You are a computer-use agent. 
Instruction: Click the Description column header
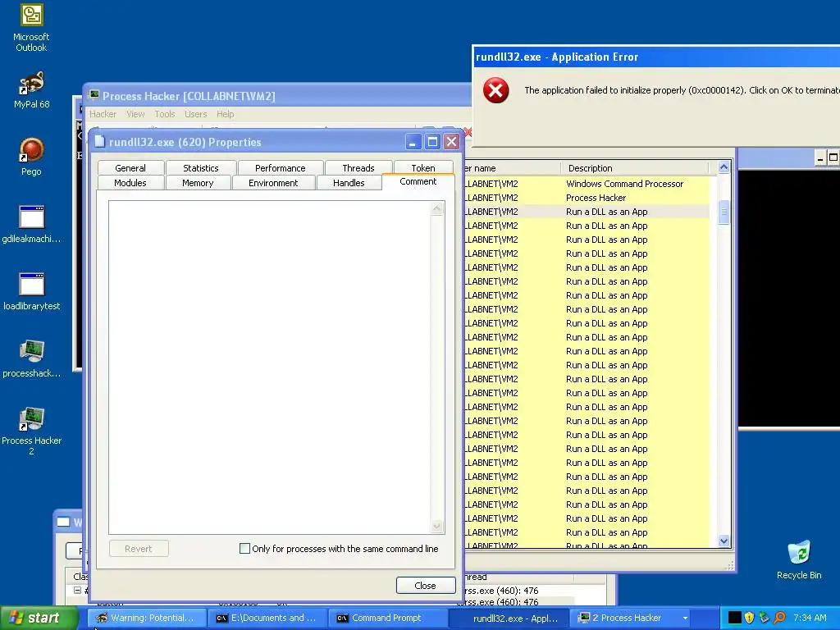point(634,168)
